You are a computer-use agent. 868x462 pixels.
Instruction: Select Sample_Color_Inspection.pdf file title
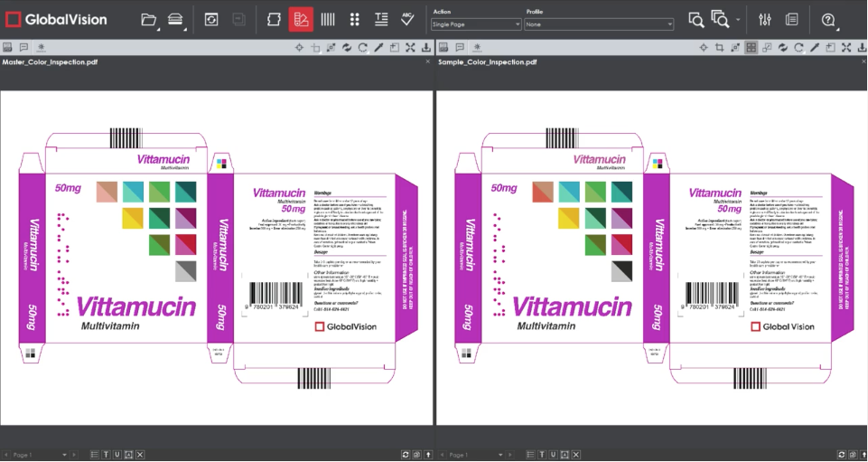click(x=488, y=62)
